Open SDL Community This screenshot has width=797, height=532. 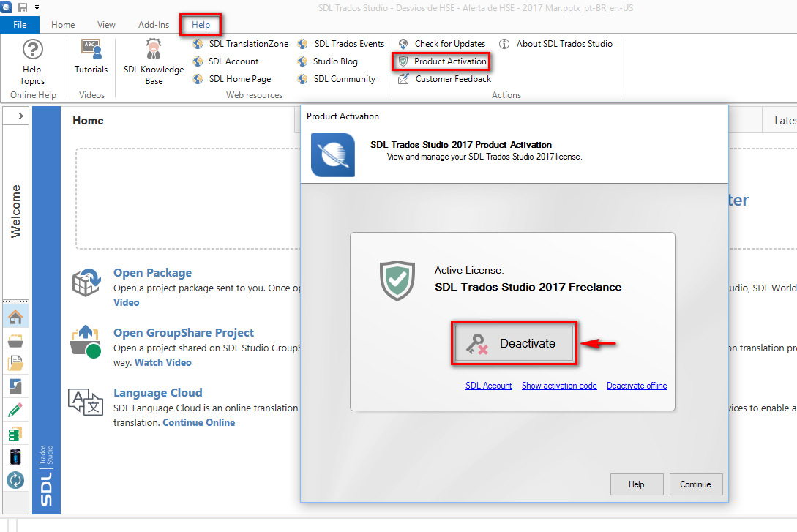[x=337, y=79]
